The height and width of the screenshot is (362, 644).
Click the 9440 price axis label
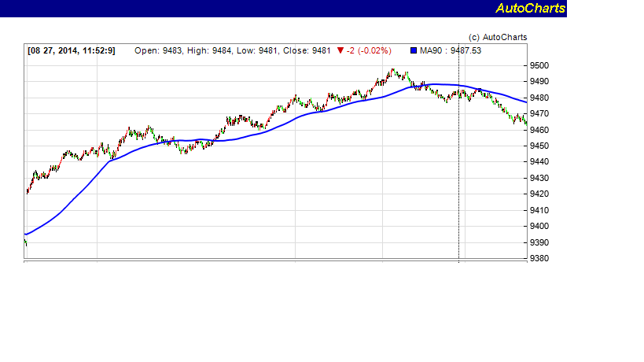click(x=539, y=161)
